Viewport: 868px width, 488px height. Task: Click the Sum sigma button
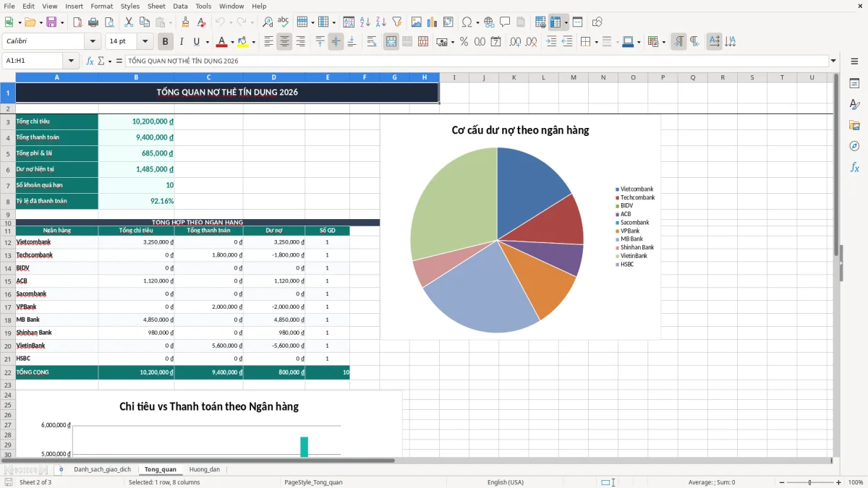pos(101,61)
